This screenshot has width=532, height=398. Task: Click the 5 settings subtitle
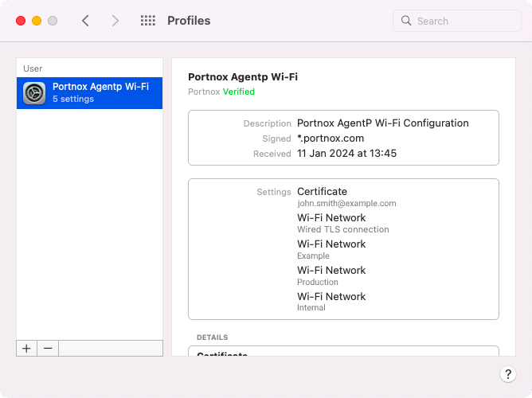tap(73, 99)
